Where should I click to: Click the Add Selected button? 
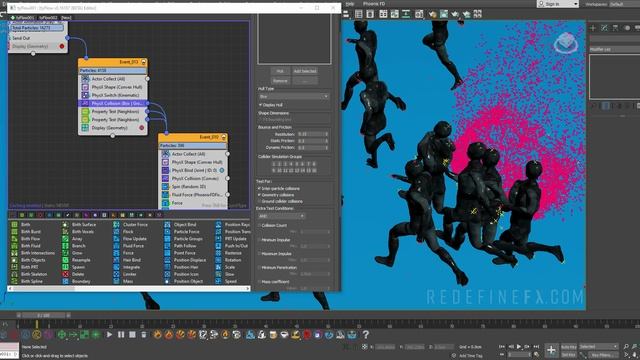(x=305, y=71)
